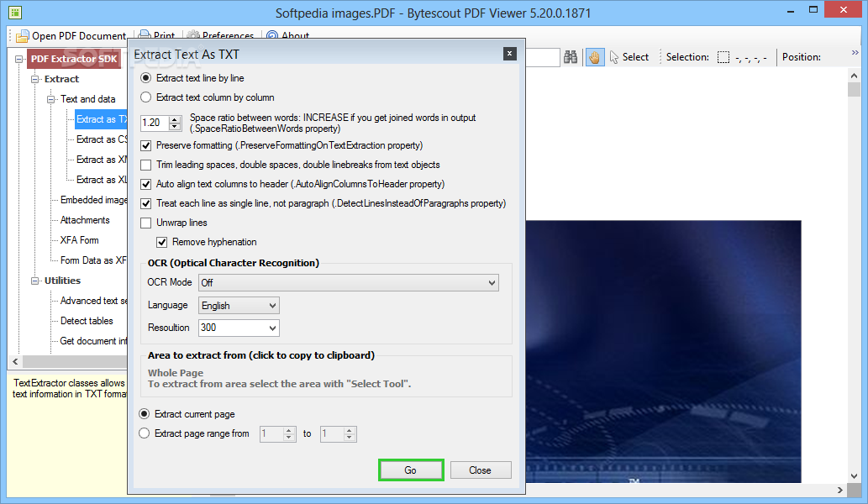Image resolution: width=868 pixels, height=504 pixels.
Task: Increase page range start value
Action: (289, 430)
